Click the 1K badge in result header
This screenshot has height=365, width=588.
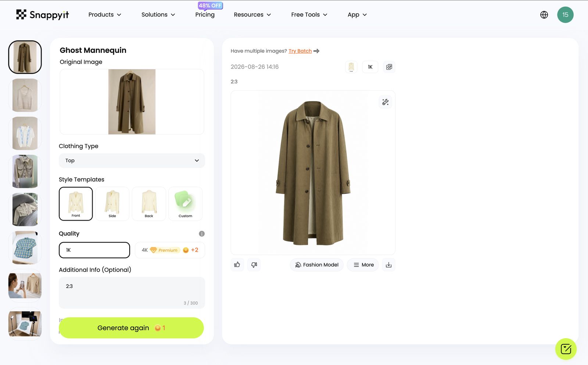(370, 67)
